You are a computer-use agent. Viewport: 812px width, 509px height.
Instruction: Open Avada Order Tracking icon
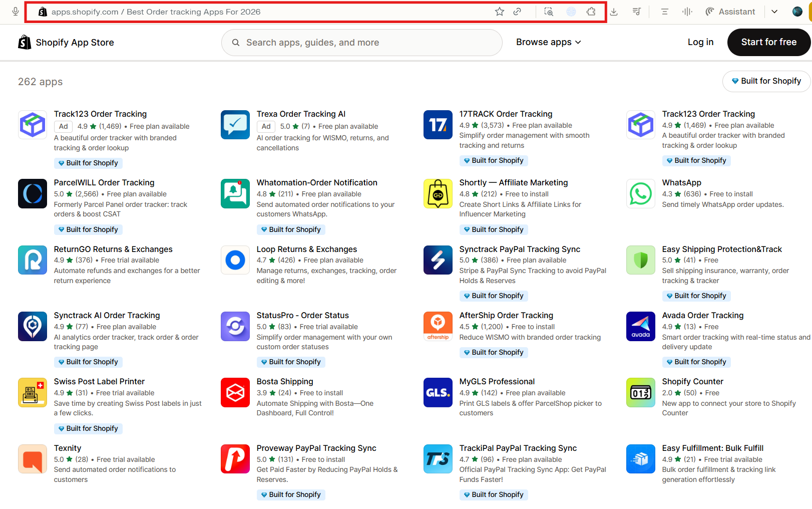point(641,326)
